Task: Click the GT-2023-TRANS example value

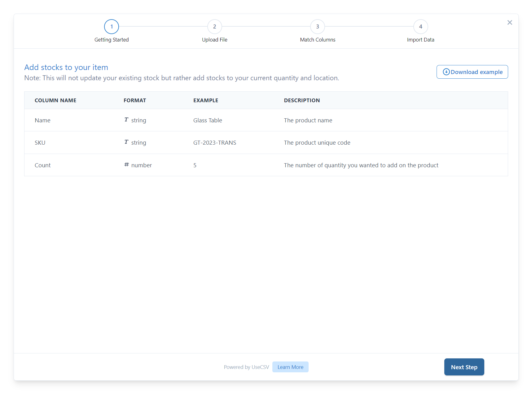Action: [215, 142]
